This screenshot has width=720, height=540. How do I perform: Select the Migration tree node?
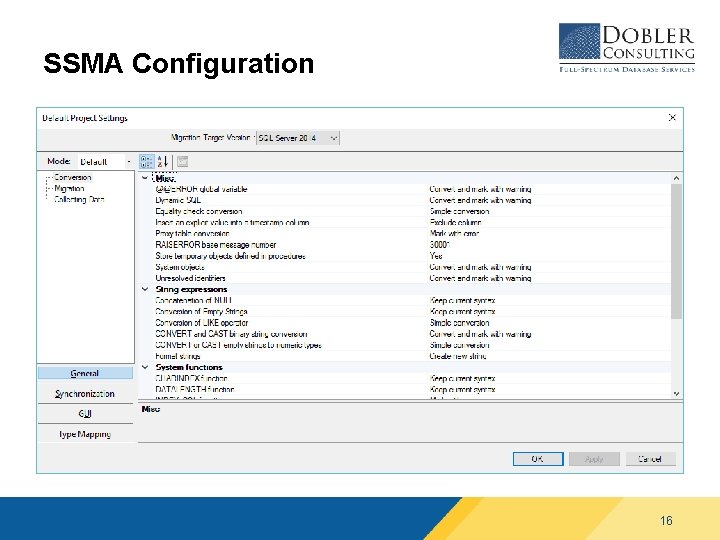pyautogui.click(x=69, y=188)
